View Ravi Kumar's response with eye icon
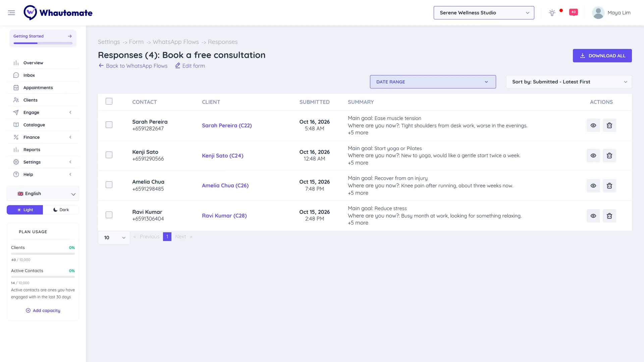This screenshot has height=362, width=644. [593, 216]
